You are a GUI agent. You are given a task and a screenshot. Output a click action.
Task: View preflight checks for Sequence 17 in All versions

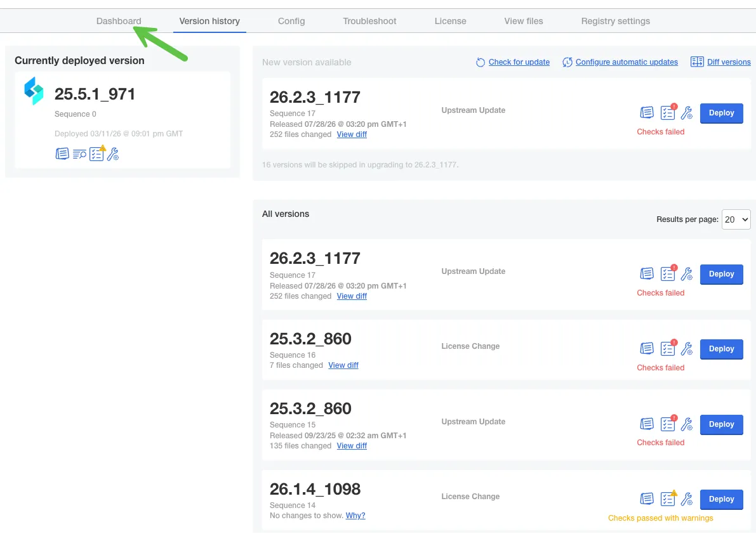(668, 274)
